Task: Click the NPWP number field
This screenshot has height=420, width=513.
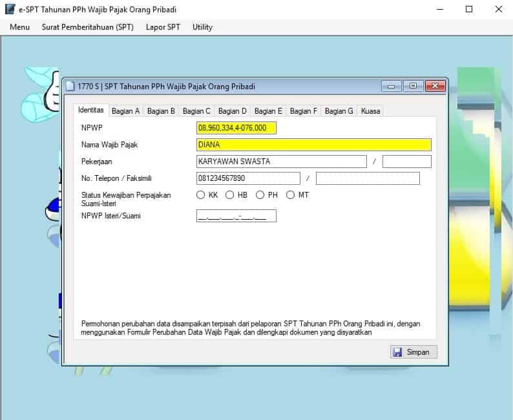Action: pyautogui.click(x=236, y=128)
